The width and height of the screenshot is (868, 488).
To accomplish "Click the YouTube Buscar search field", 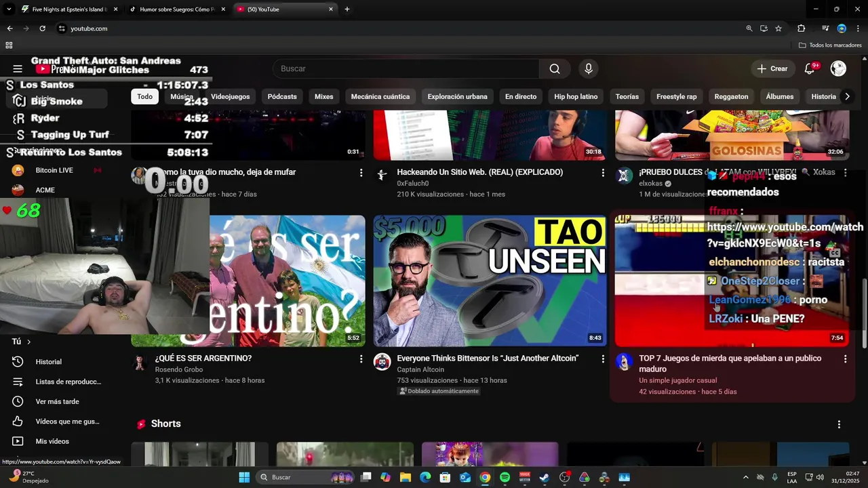I will (x=406, y=68).
